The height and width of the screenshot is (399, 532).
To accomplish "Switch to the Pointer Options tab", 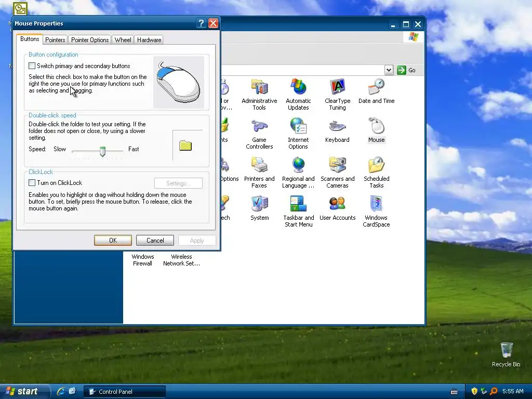I will [90, 39].
